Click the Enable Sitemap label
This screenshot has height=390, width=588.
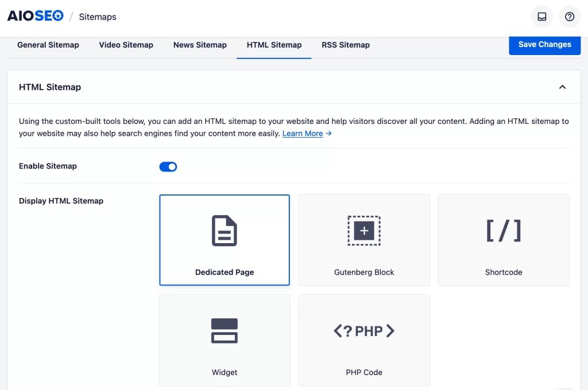click(48, 166)
